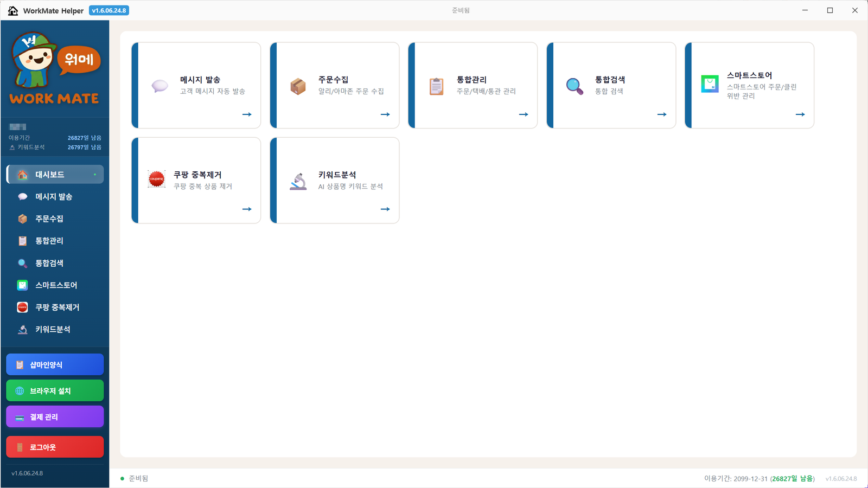Click the blue 샵마인양식 button
This screenshot has width=868, height=488.
[x=55, y=364]
